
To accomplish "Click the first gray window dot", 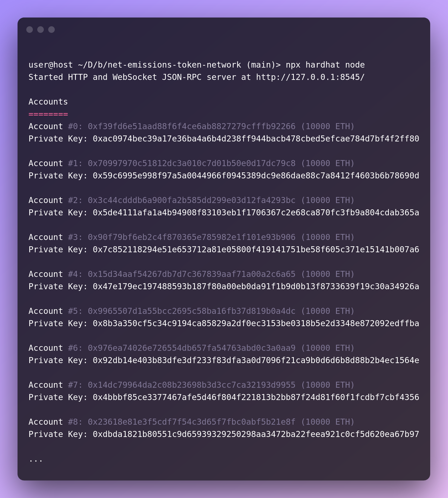I will (30, 30).
